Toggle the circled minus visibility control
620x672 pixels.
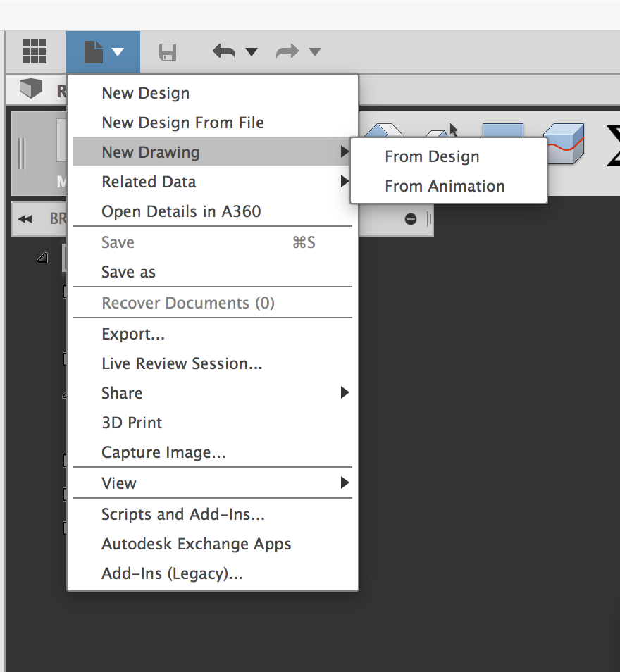click(409, 218)
